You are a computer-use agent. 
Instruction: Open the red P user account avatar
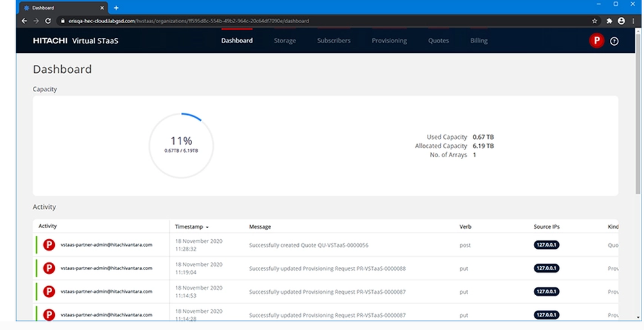[x=596, y=41]
